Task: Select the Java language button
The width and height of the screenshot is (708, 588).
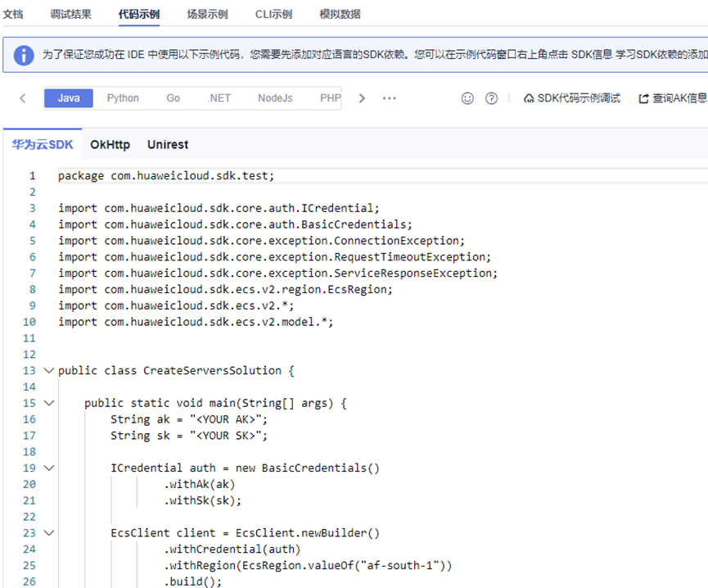Action: point(69,98)
